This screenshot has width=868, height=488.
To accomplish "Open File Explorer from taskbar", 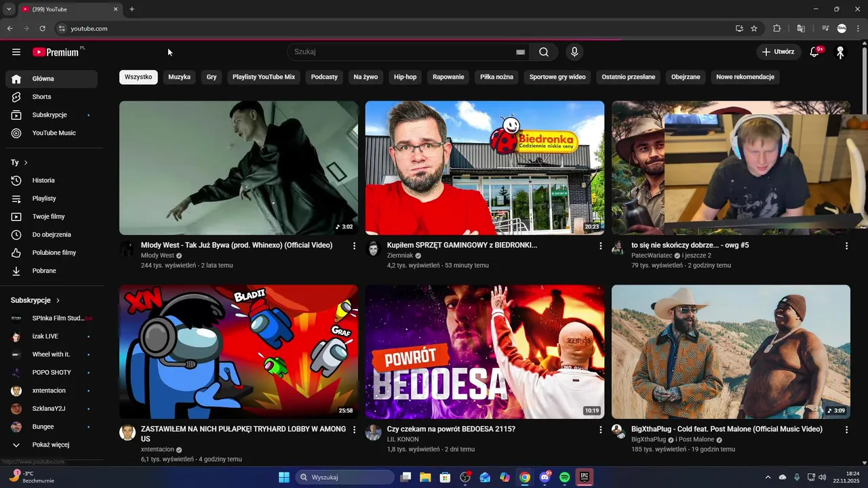I will click(x=425, y=477).
